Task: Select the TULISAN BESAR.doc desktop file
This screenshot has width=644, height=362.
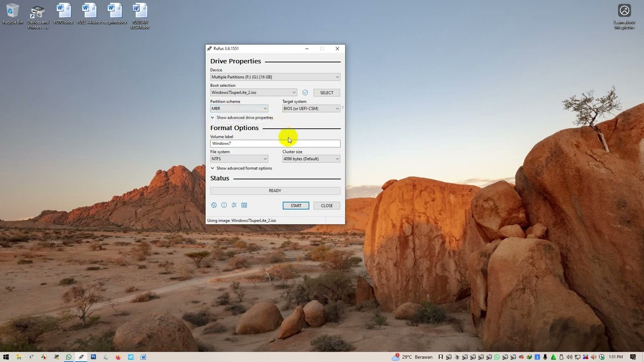Action: tap(140, 17)
